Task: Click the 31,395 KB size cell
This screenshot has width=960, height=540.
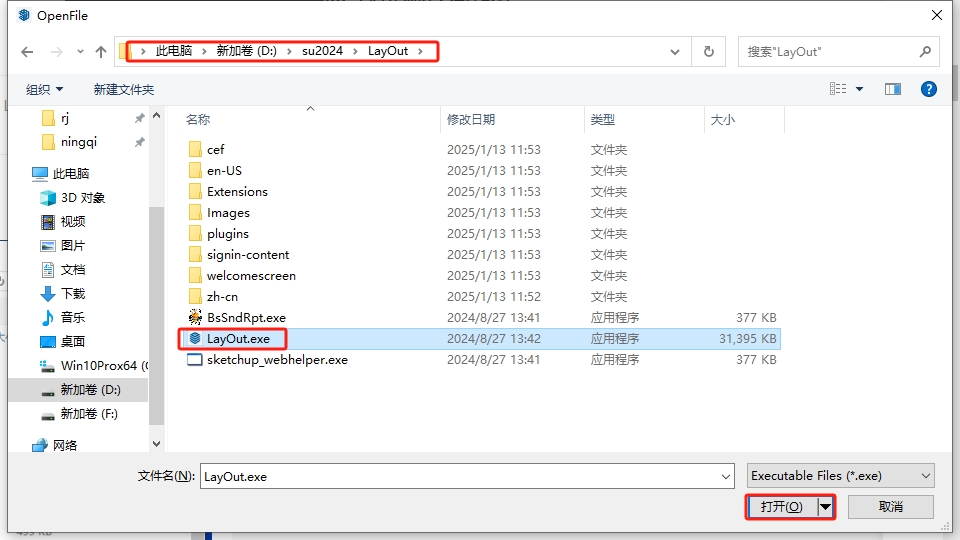Action: (747, 339)
